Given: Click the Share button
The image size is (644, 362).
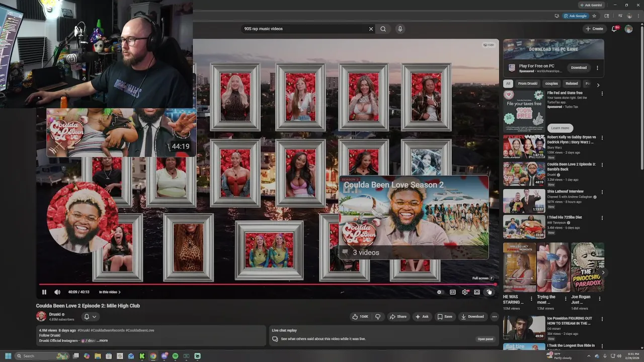Looking at the screenshot, I should tap(398, 317).
